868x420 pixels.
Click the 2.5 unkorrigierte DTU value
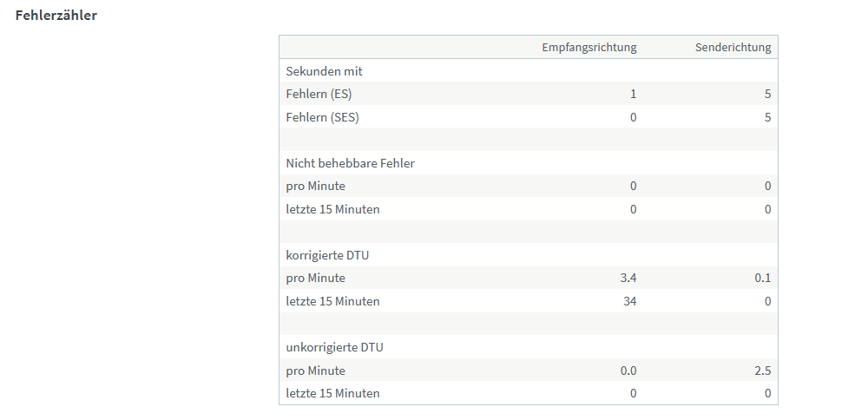tap(762, 371)
